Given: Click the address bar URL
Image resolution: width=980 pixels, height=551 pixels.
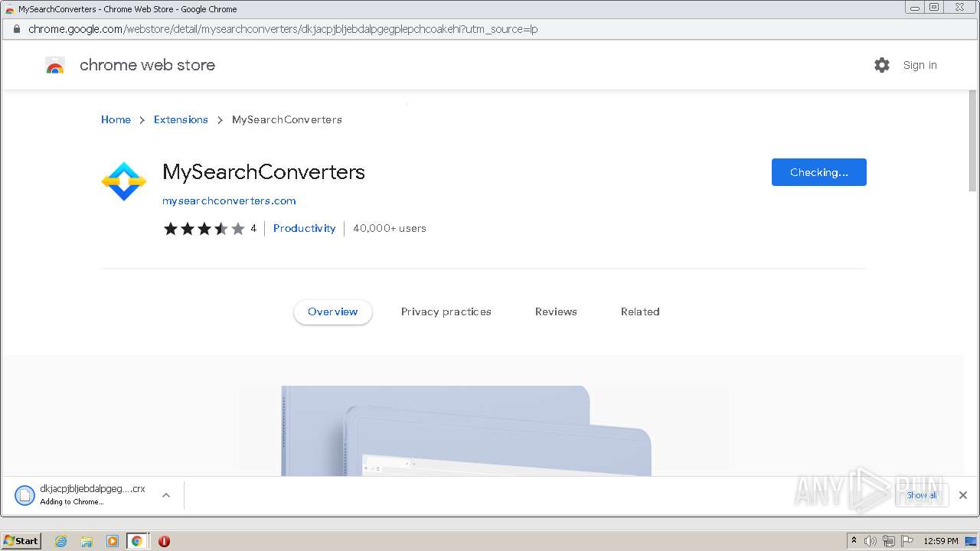Looking at the screenshot, I should click(283, 29).
